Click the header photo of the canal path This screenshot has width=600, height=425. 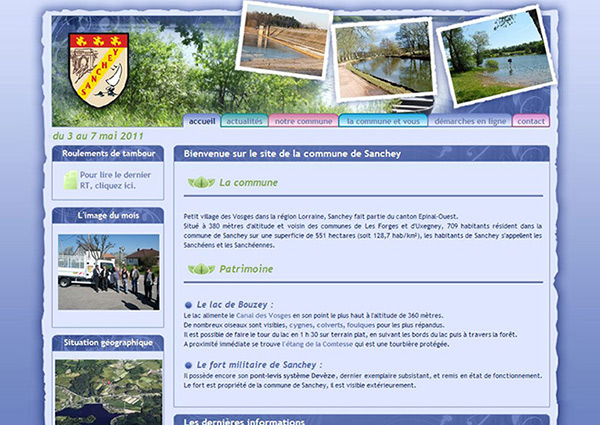tap(384, 59)
